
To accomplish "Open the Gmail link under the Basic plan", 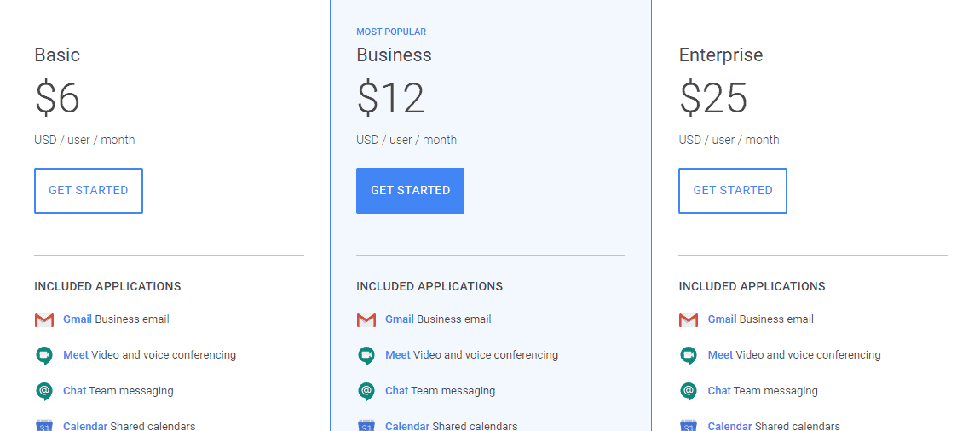I will point(78,319).
